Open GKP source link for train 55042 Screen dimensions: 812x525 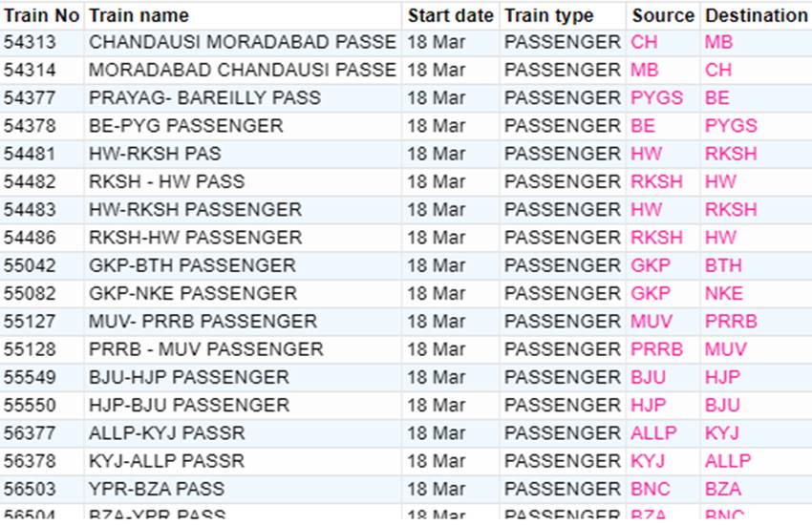(x=651, y=265)
